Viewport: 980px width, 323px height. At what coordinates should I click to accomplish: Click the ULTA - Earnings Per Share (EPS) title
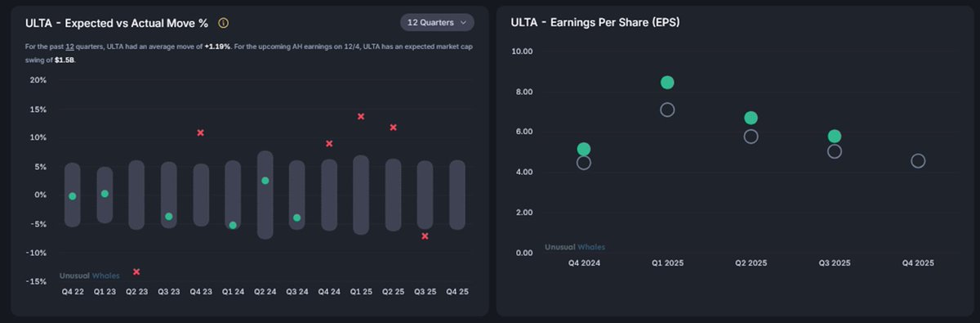pyautogui.click(x=595, y=22)
